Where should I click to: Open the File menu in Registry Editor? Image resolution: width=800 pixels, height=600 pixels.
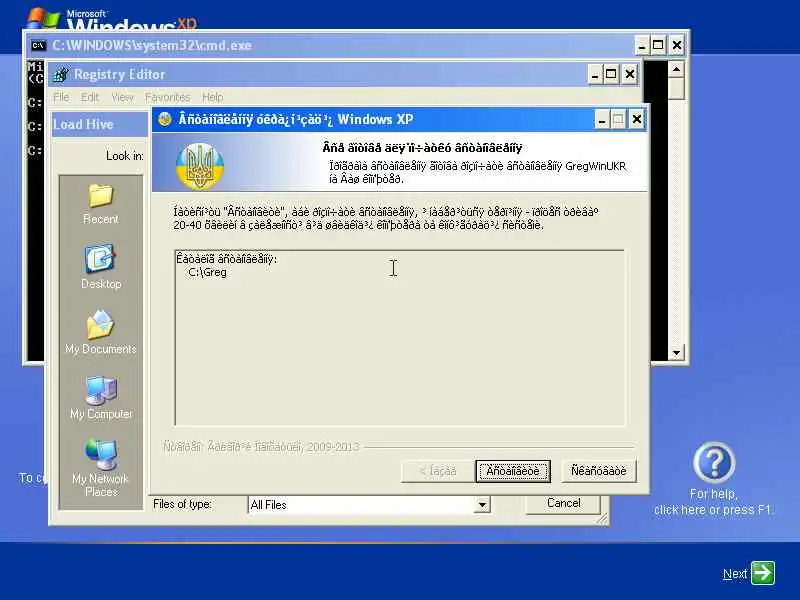[x=61, y=97]
